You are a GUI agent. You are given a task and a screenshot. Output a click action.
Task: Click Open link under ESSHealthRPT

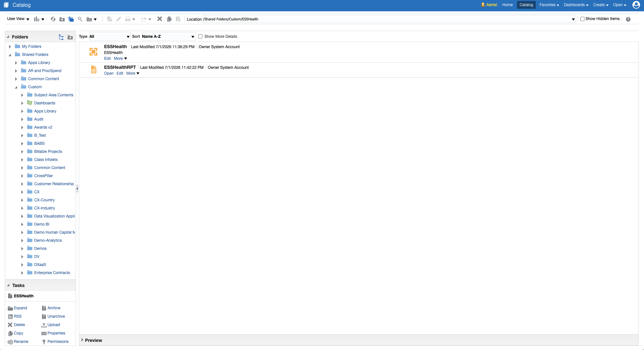coord(109,73)
